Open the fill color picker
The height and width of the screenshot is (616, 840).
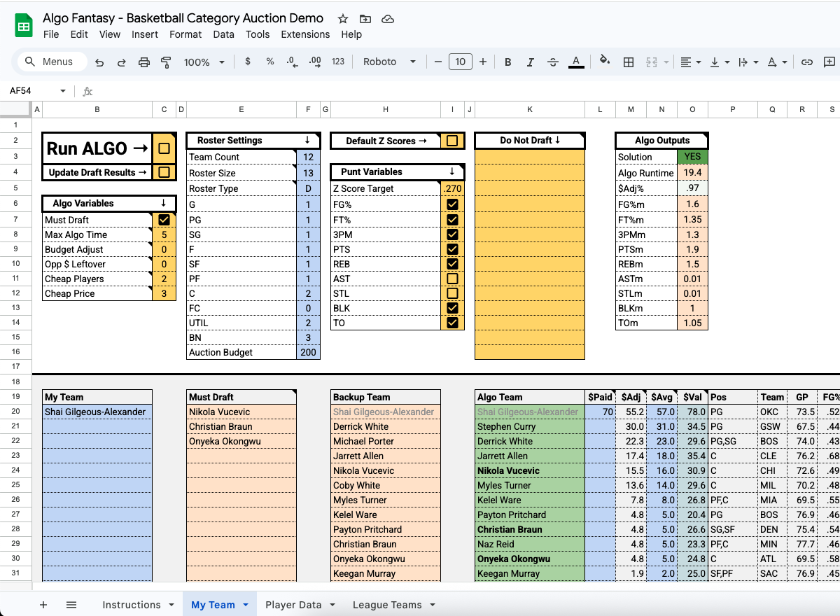pos(605,62)
